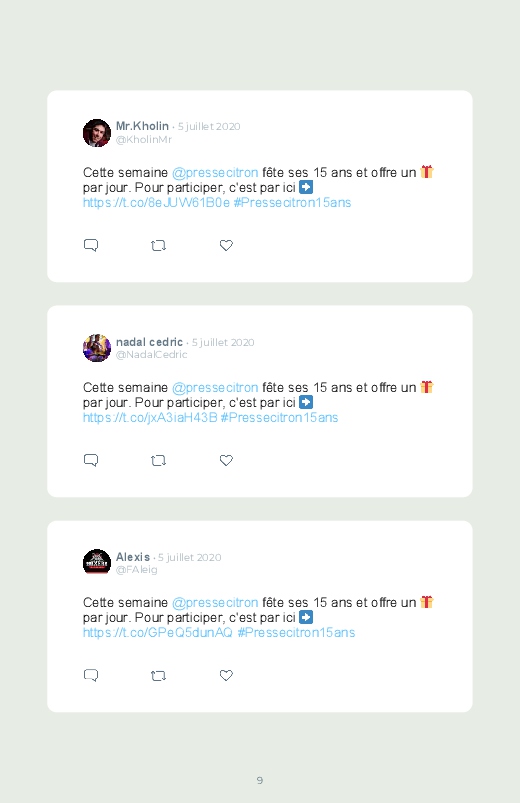Open link t.co/GPeQ5dunAQ
The height and width of the screenshot is (803, 520).
pyautogui.click(x=158, y=633)
